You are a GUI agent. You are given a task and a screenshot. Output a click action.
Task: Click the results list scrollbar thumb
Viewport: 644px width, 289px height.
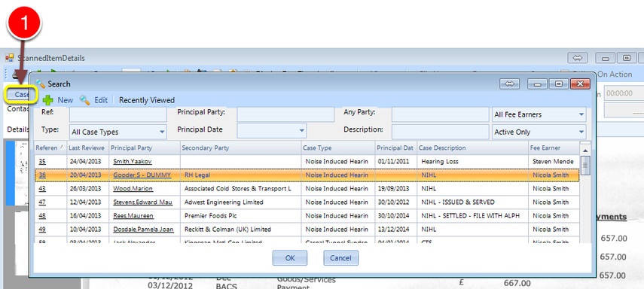(586, 166)
